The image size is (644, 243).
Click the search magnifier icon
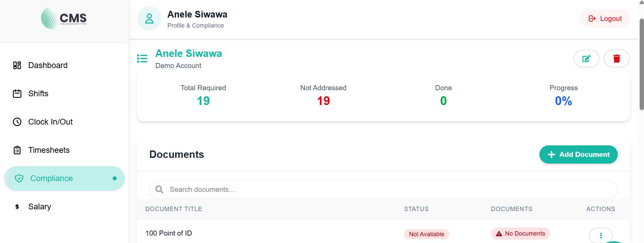tap(159, 189)
